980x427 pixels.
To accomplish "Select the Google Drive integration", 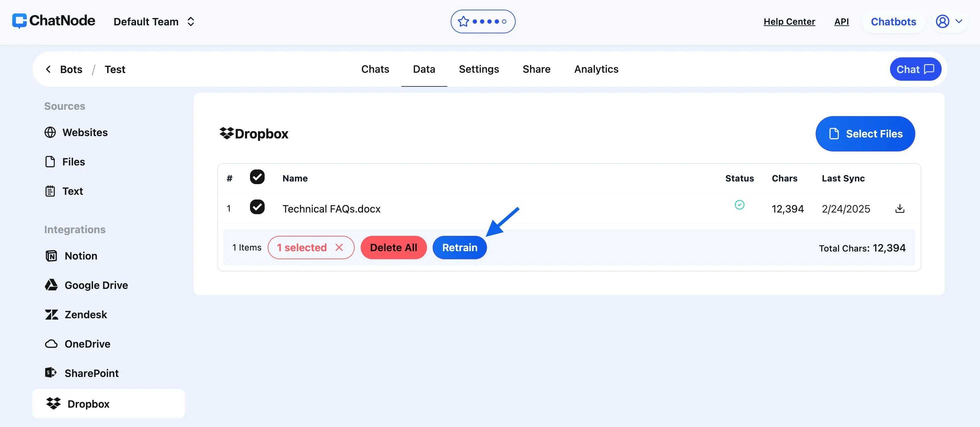I will pyautogui.click(x=96, y=285).
